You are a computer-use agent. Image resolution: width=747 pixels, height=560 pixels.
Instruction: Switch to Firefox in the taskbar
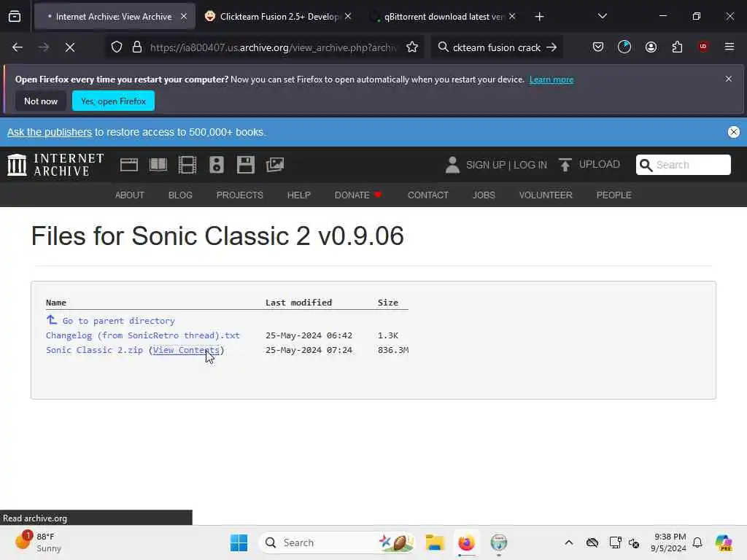(466, 542)
